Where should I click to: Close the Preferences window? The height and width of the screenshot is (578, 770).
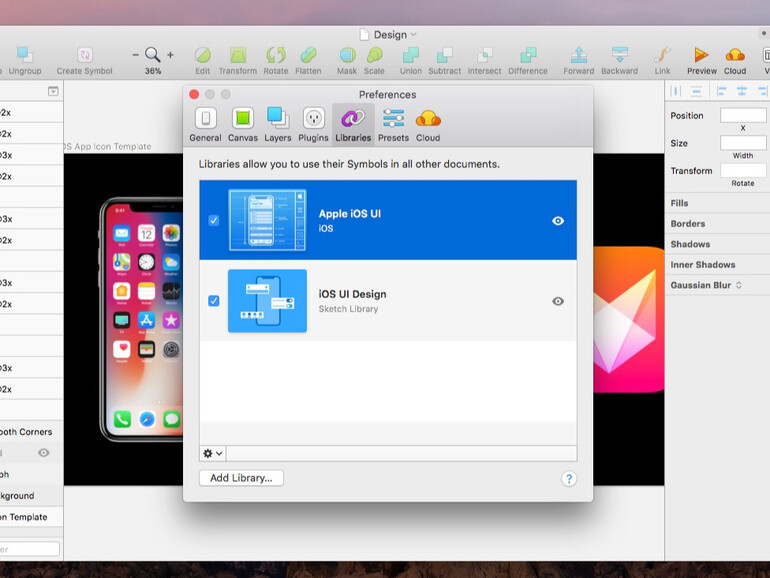click(x=194, y=94)
